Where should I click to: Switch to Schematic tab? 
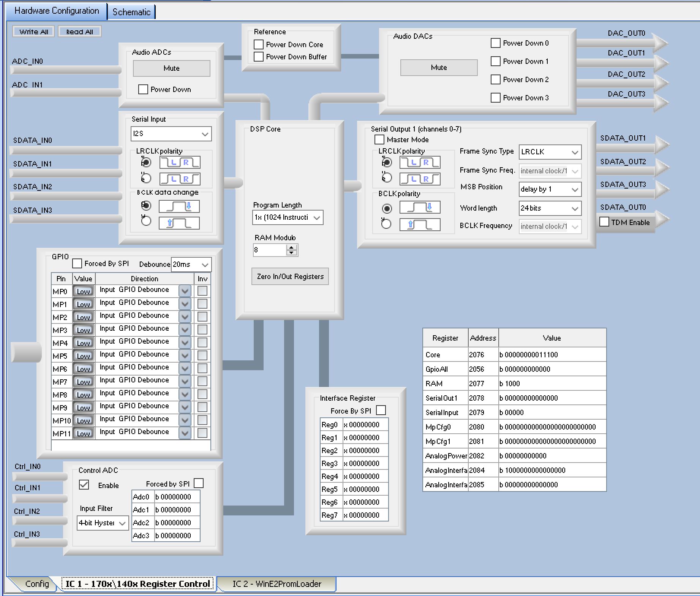[131, 12]
